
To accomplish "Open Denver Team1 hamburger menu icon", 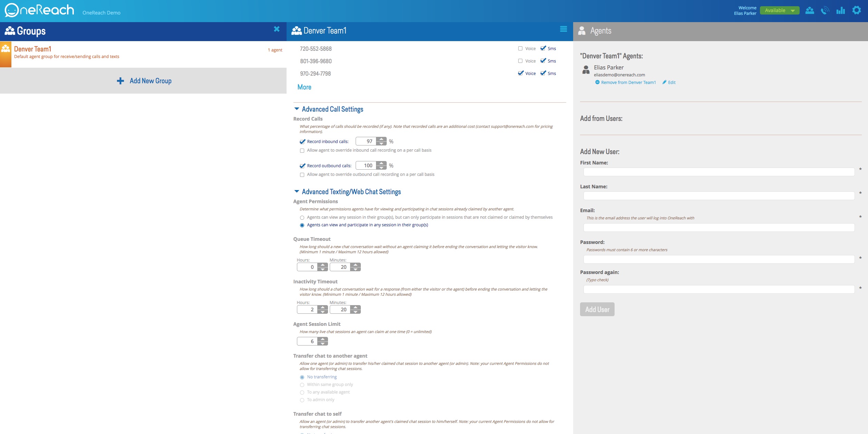I will pos(563,29).
